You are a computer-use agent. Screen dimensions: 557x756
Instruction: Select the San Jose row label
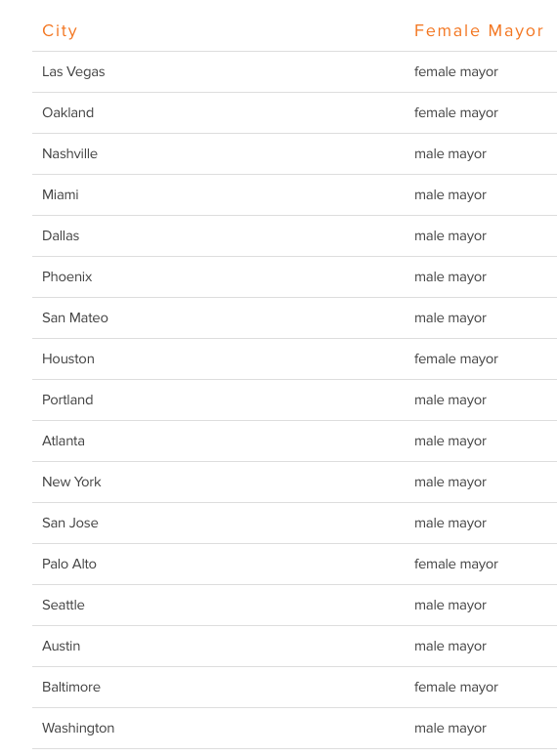(x=70, y=523)
